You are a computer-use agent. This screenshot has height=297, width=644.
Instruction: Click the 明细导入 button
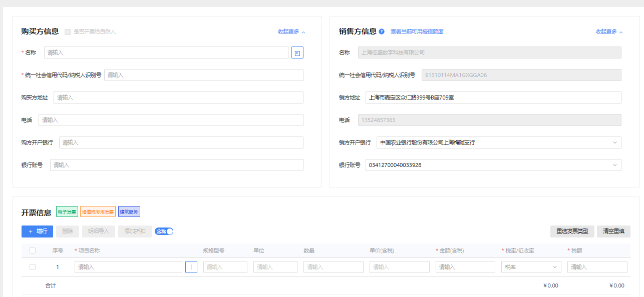(99, 231)
